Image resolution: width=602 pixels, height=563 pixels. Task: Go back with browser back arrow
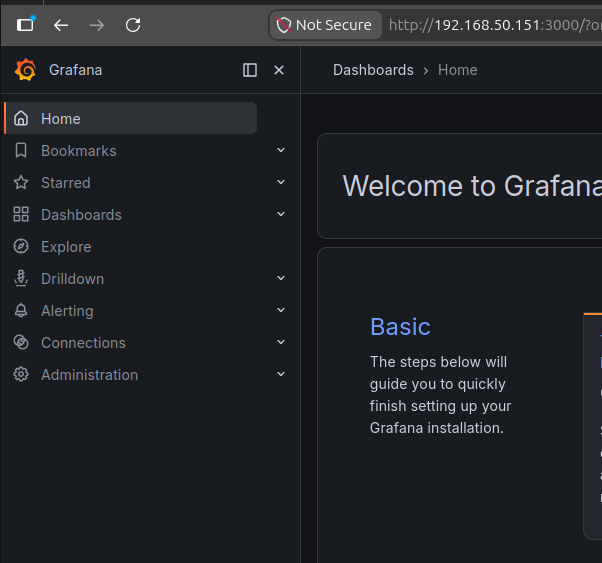tap(61, 25)
